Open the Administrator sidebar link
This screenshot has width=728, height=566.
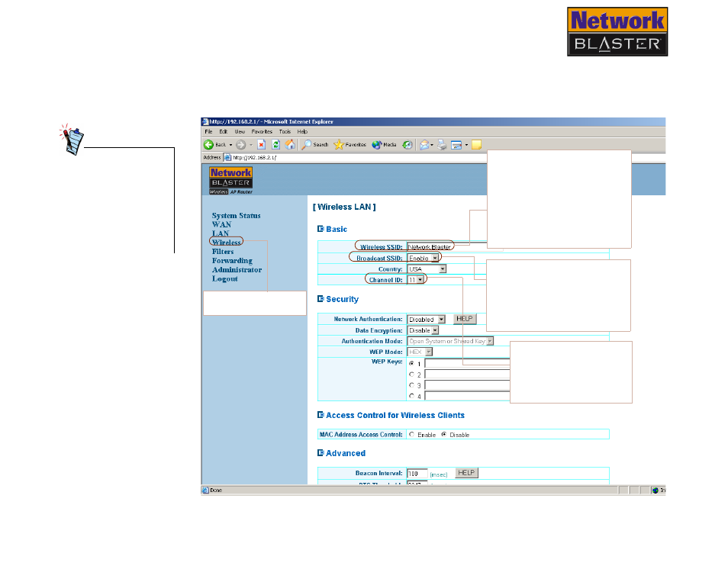[x=237, y=269]
